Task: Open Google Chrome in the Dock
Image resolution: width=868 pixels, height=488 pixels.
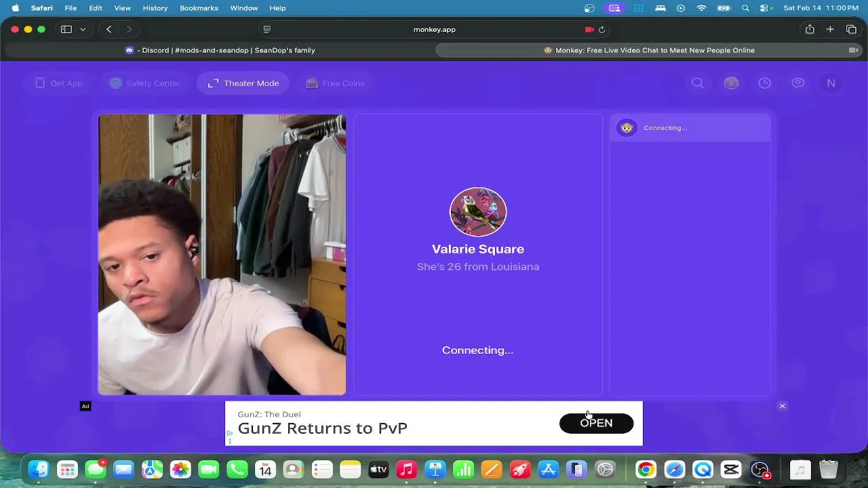Action: click(646, 469)
